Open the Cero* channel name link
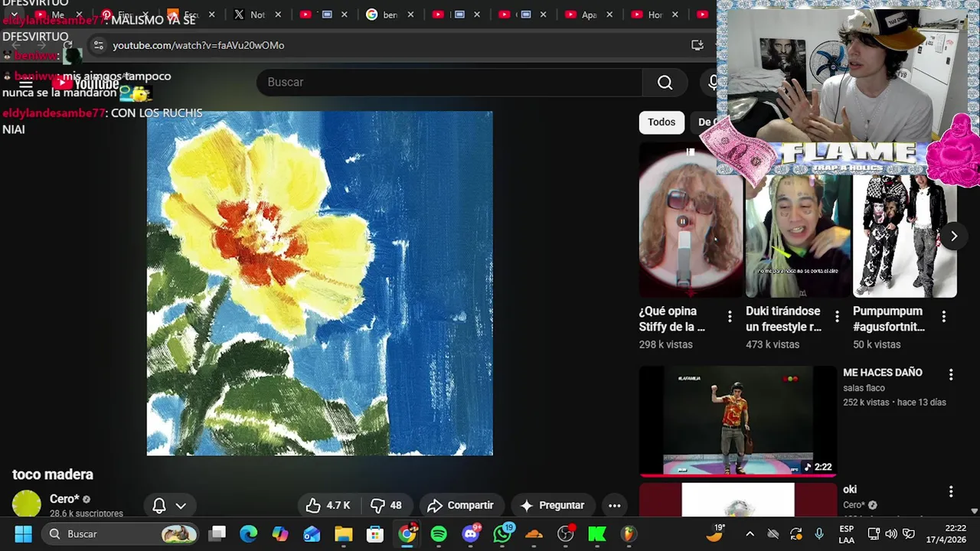980x551 pixels. (x=64, y=499)
